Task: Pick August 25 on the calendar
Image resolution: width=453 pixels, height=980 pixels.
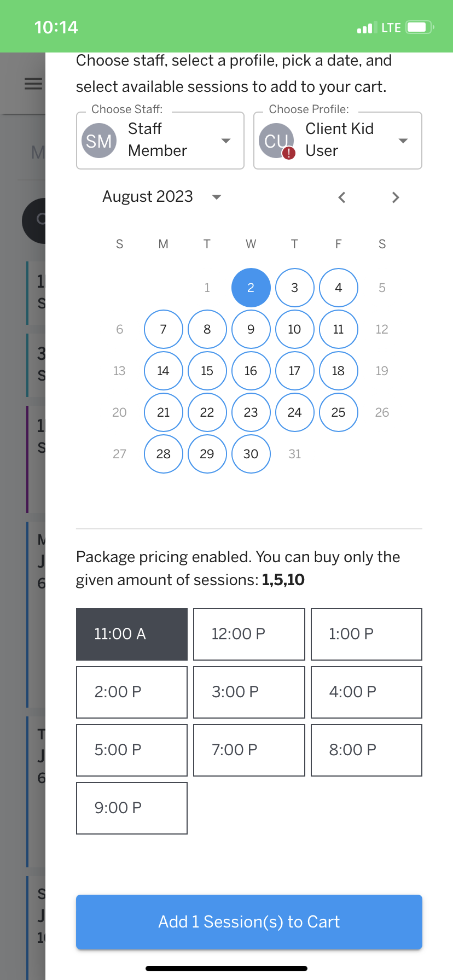Action: 338,412
